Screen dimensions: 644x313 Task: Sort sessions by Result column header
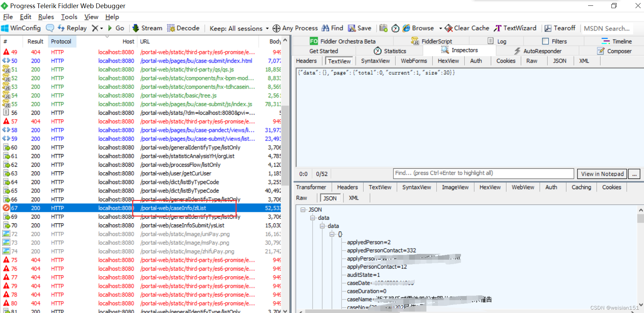35,41
